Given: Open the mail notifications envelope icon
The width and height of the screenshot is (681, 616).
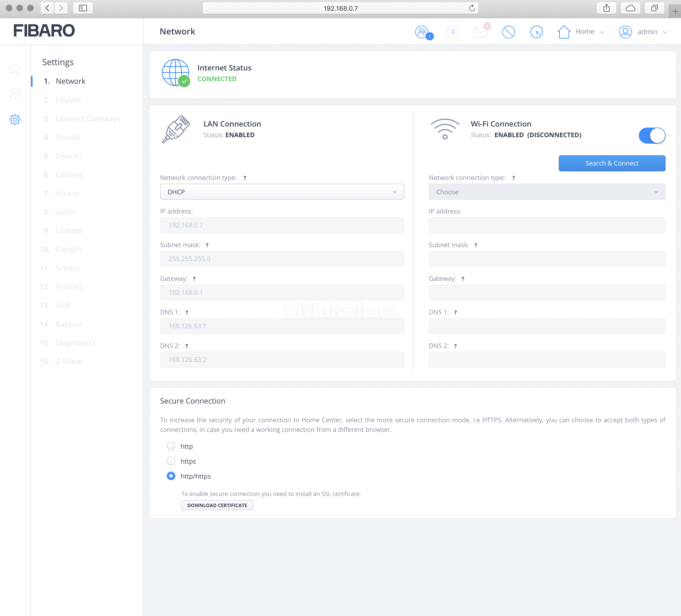Looking at the screenshot, I should pyautogui.click(x=481, y=32).
